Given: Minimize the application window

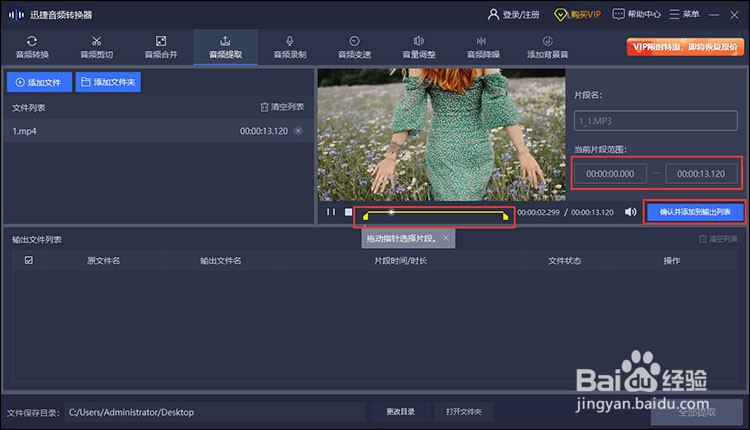Looking at the screenshot, I should [x=714, y=15].
